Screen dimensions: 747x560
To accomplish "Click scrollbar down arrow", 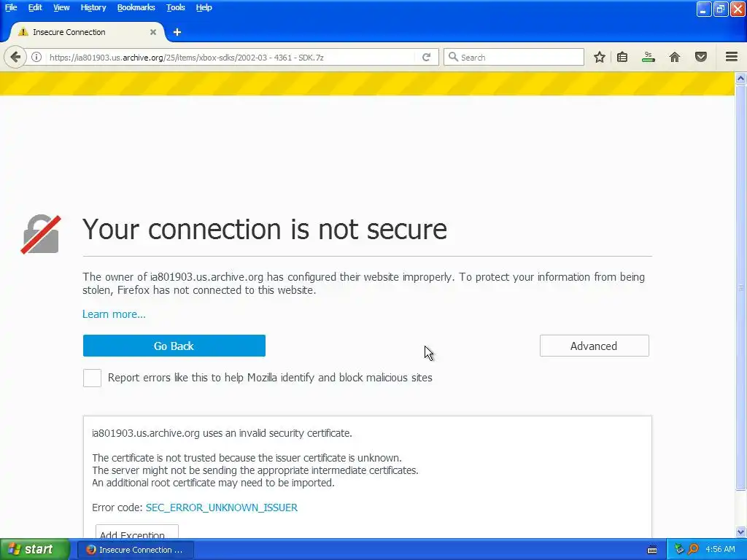I will tap(740, 532).
